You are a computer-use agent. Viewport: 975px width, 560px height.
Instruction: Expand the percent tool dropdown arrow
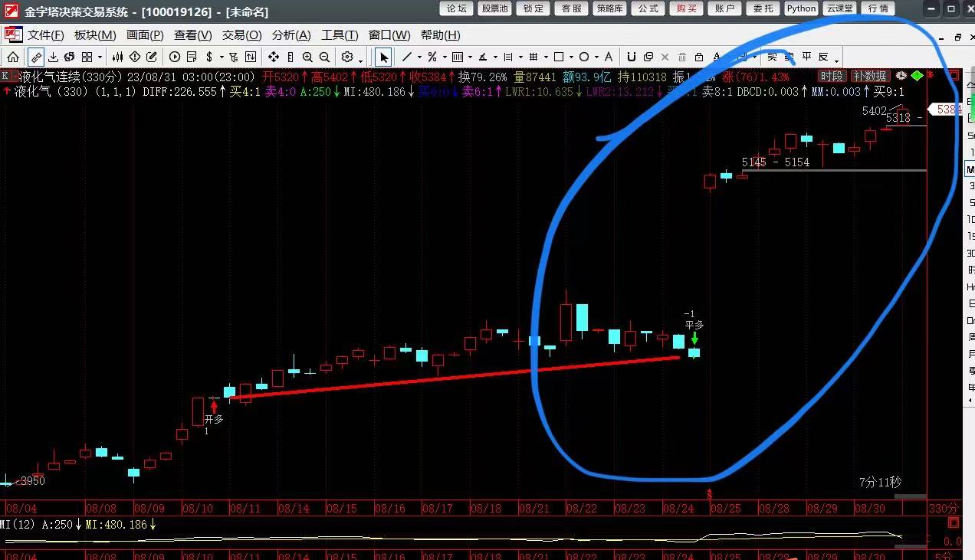445,57
